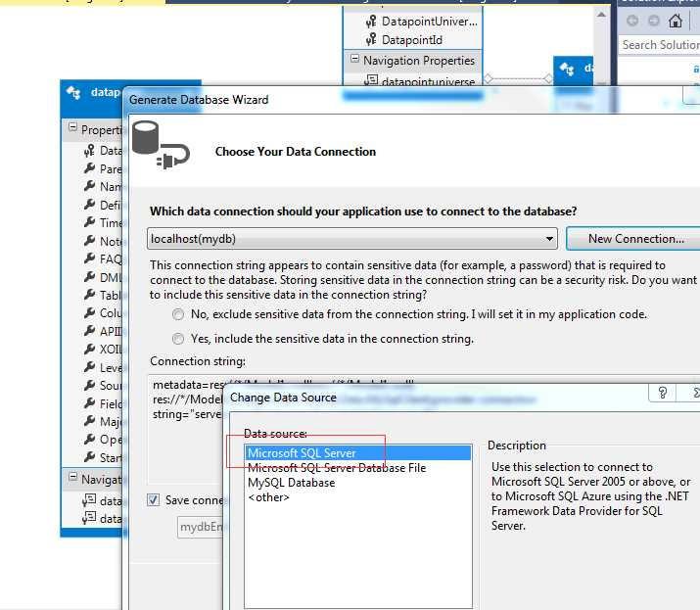Collapse the Navigation section in datap entity

[72, 477]
